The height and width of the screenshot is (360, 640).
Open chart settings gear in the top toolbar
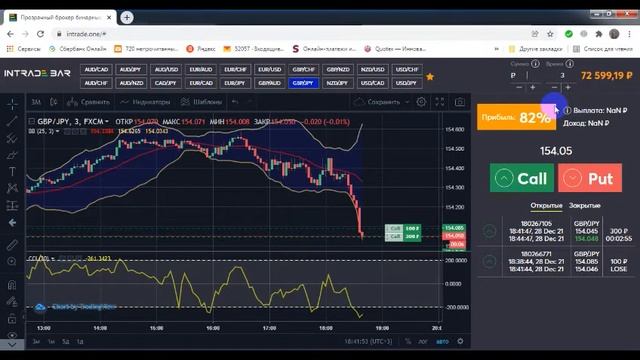point(421,102)
